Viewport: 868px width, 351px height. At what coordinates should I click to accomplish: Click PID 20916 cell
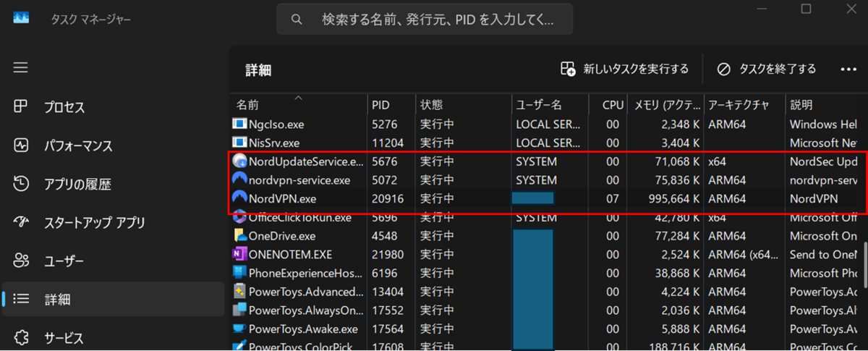[x=388, y=198]
